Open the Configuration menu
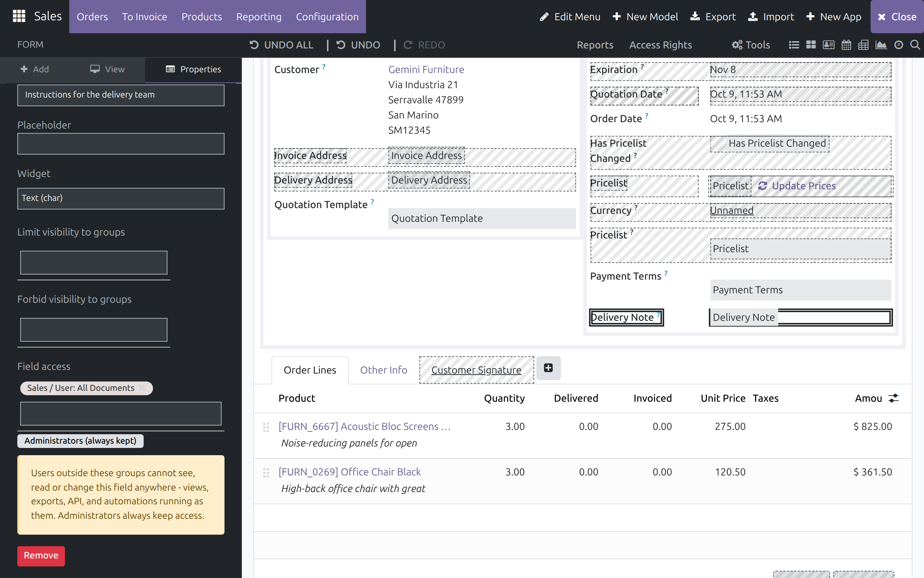 tap(327, 17)
